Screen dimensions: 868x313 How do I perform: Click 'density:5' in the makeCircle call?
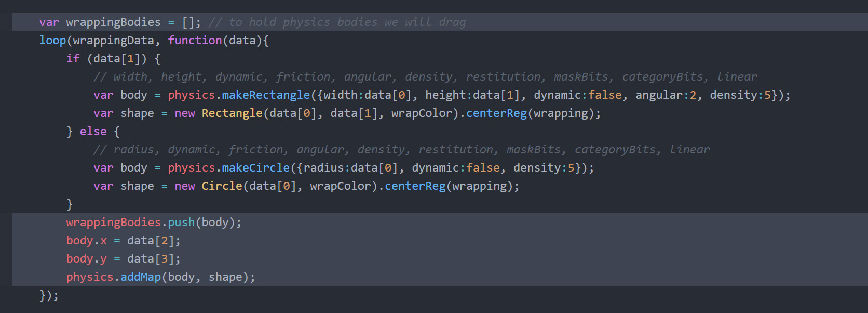544,168
